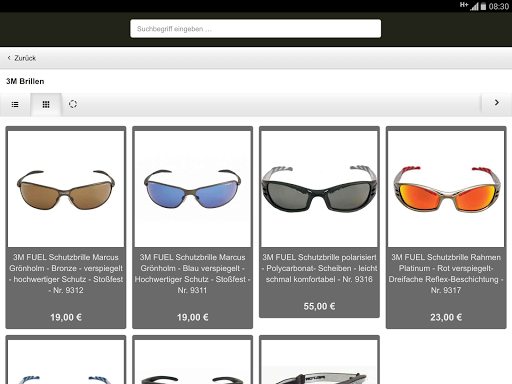Open the blue mirrored glasses image
This screenshot has height=384, width=512.
(x=193, y=189)
